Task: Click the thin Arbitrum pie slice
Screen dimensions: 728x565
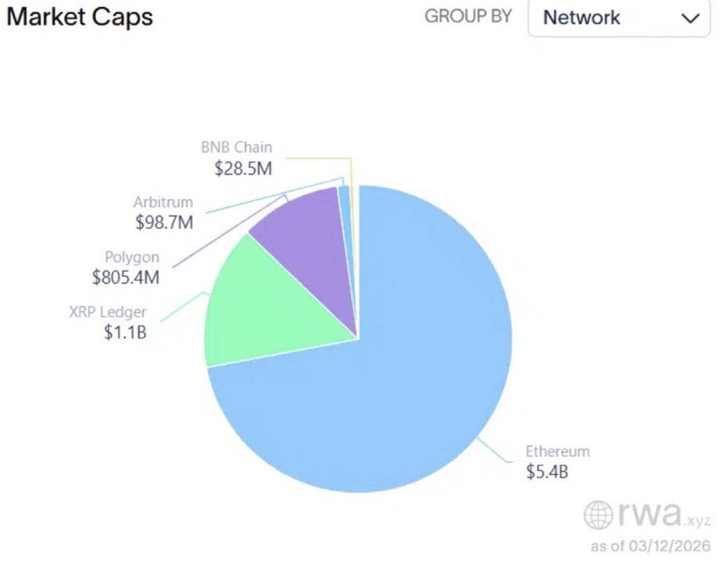Action: coord(344,196)
